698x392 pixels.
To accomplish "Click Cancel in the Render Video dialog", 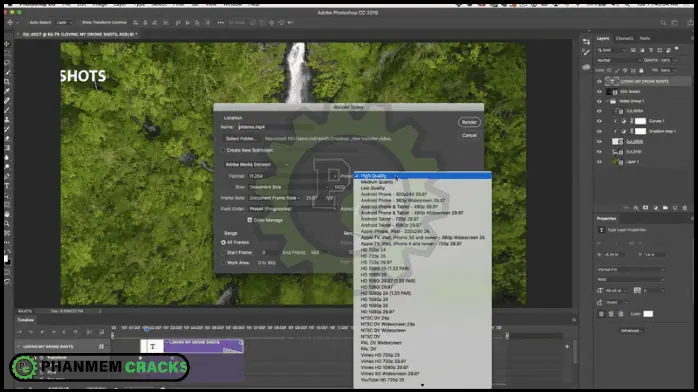I will click(x=469, y=135).
